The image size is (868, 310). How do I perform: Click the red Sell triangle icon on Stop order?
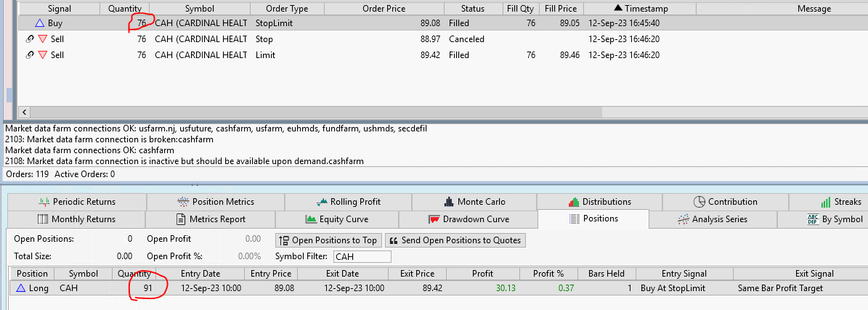click(x=42, y=39)
